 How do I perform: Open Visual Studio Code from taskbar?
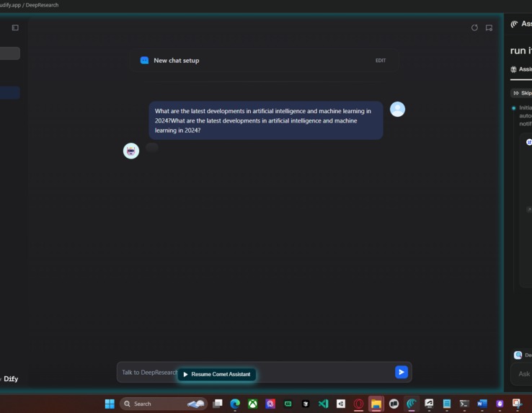[x=324, y=404]
